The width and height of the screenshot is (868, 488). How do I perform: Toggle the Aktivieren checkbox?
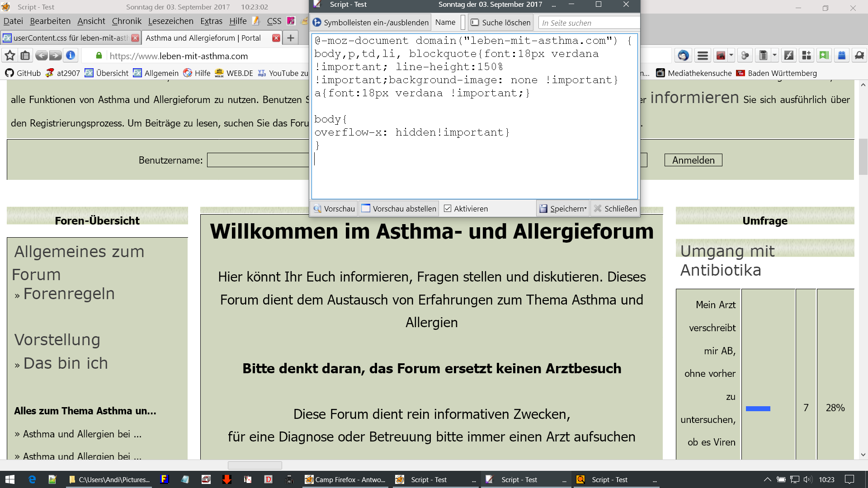click(x=448, y=208)
